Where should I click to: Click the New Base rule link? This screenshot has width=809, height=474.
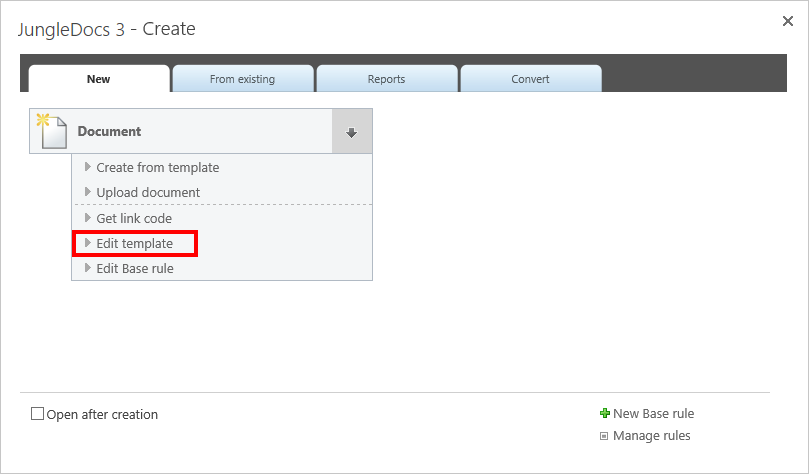pos(653,414)
